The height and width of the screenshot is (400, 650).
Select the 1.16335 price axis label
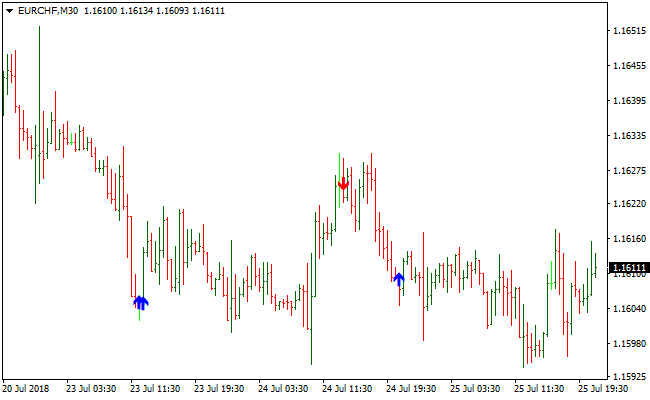point(628,135)
